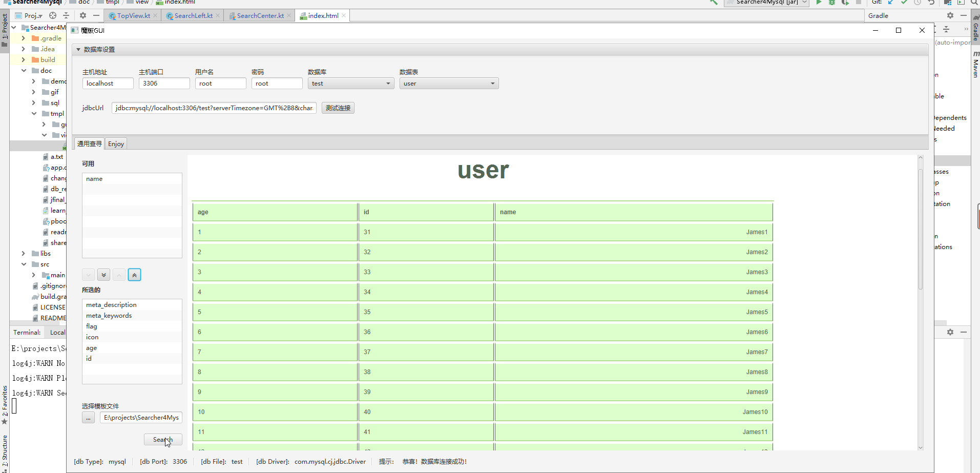The image size is (980, 473).
Task: Expand the build folder
Action: 23,60
